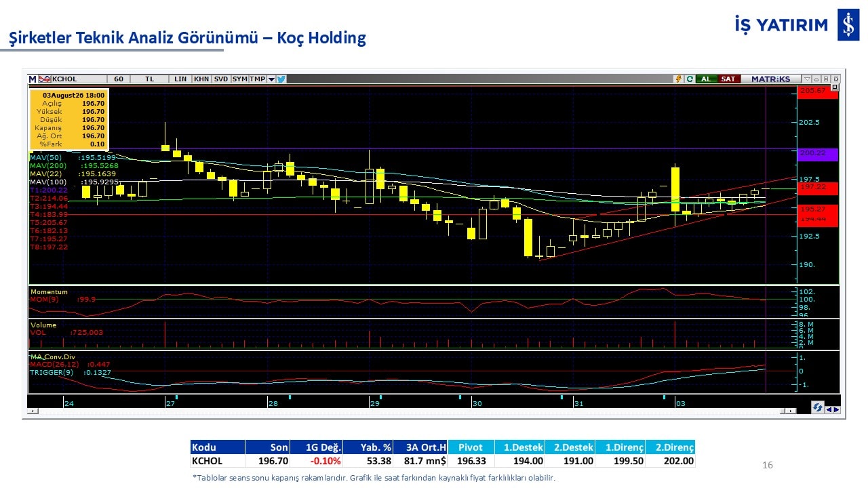This screenshot has width=868, height=488.
Task: Click the Pivot table header
Action: pyautogui.click(x=471, y=447)
